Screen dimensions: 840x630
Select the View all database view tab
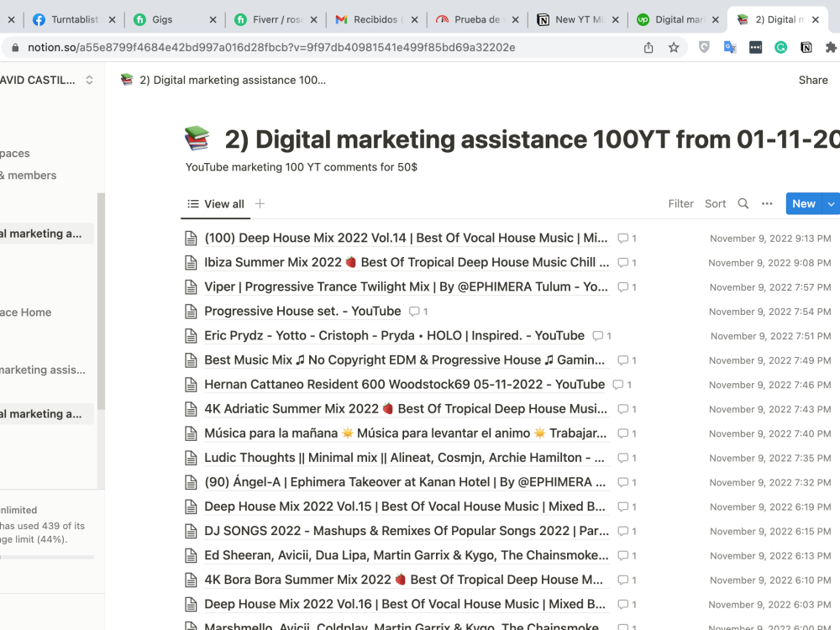tap(216, 204)
